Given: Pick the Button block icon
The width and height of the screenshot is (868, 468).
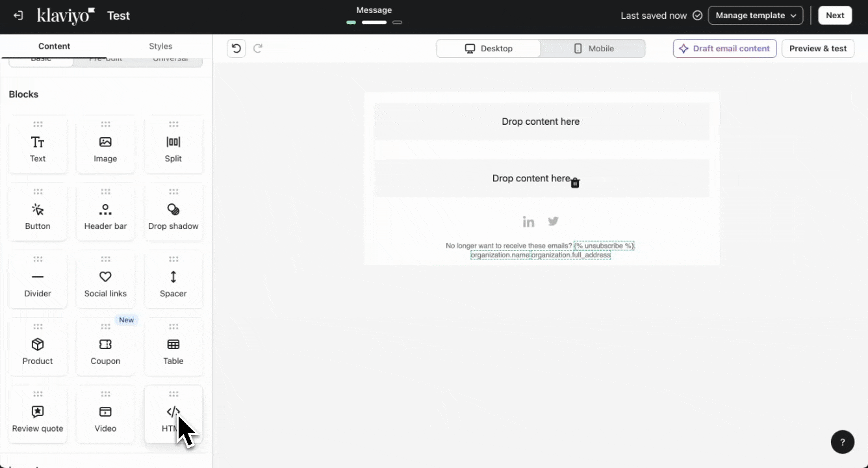Looking at the screenshot, I should pos(38,209).
